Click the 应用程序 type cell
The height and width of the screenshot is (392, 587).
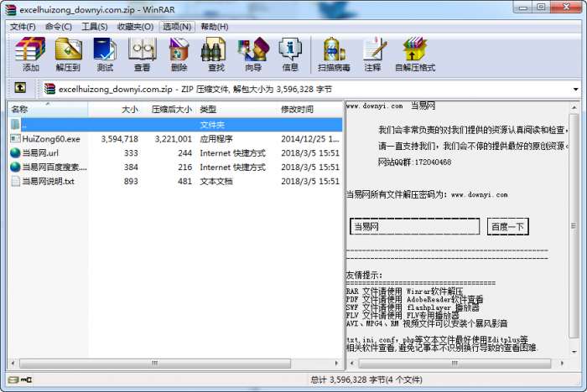216,139
